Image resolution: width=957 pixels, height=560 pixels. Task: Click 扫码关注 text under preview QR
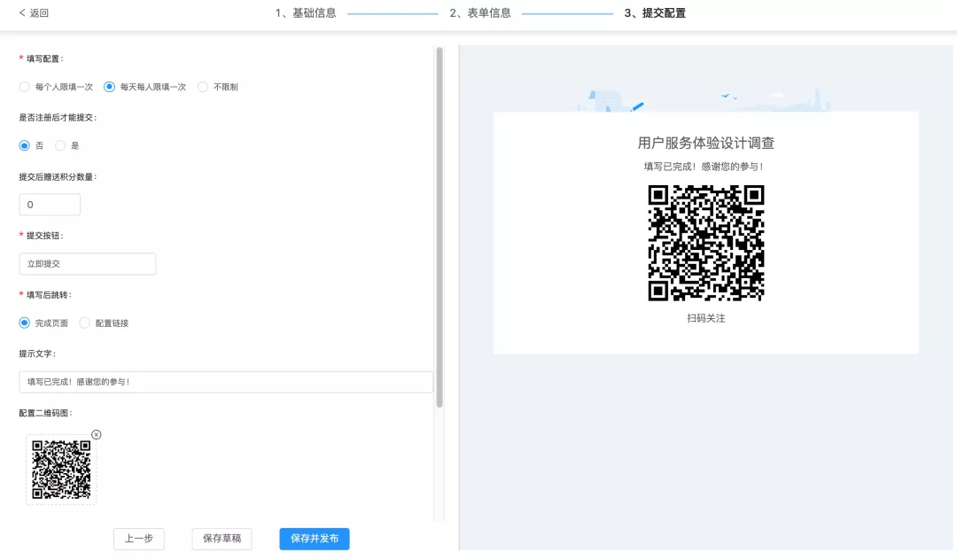pyautogui.click(x=706, y=318)
